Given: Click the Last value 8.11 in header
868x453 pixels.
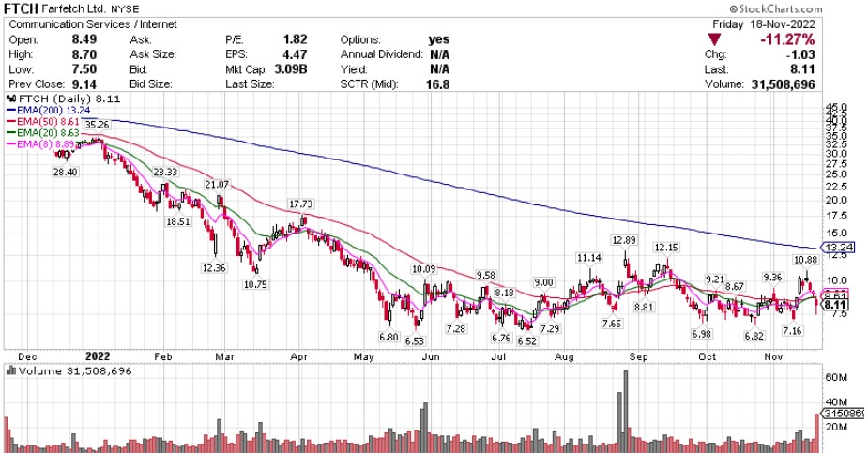Looking at the screenshot, I should coord(802,69).
